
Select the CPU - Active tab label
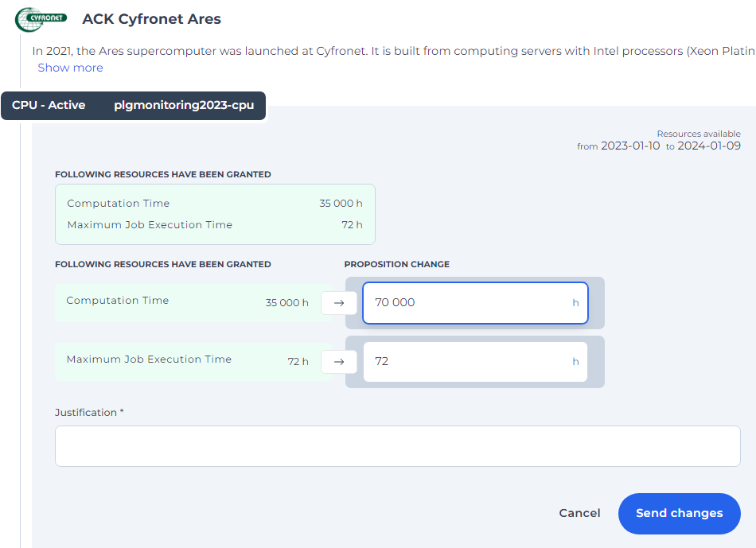[49, 105]
